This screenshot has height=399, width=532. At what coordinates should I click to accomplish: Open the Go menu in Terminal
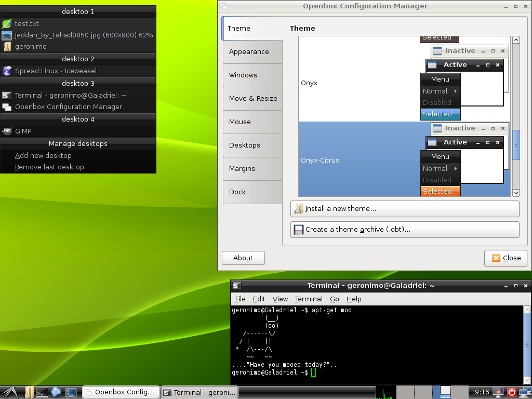coord(334,299)
